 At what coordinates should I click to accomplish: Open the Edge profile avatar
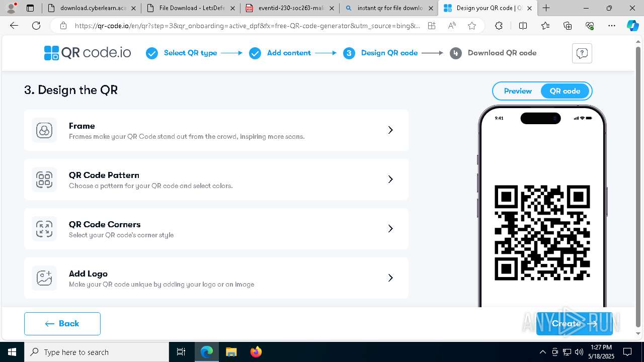click(x=11, y=8)
